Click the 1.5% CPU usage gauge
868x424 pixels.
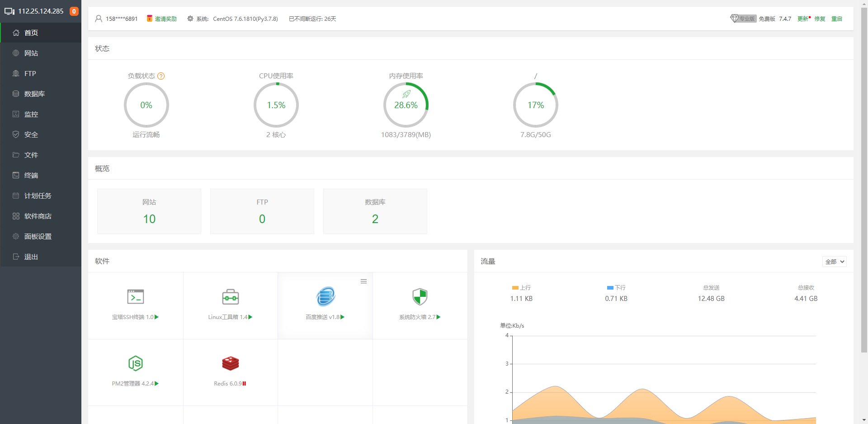click(x=276, y=105)
